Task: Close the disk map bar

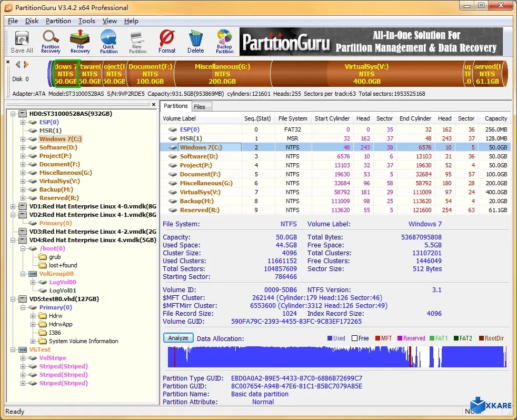Action: [x=8, y=62]
